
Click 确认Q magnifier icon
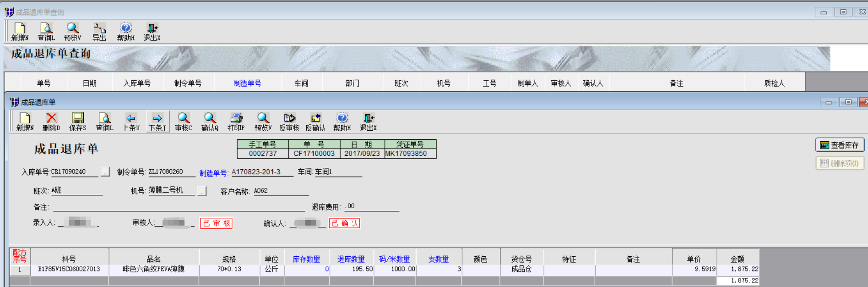click(x=210, y=122)
